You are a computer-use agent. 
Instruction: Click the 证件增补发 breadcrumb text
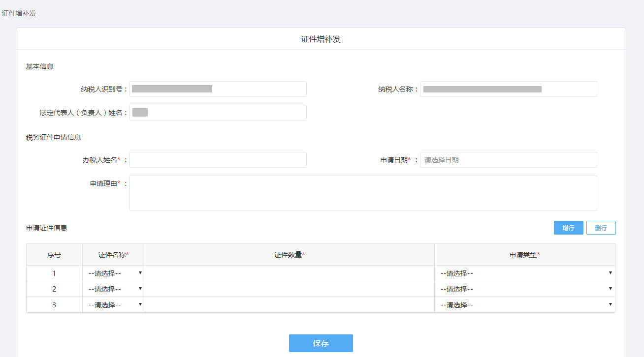pos(19,13)
